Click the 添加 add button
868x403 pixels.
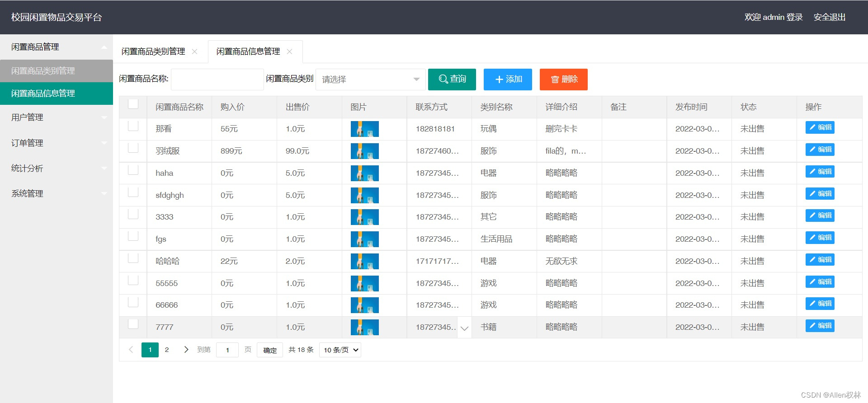pyautogui.click(x=508, y=80)
